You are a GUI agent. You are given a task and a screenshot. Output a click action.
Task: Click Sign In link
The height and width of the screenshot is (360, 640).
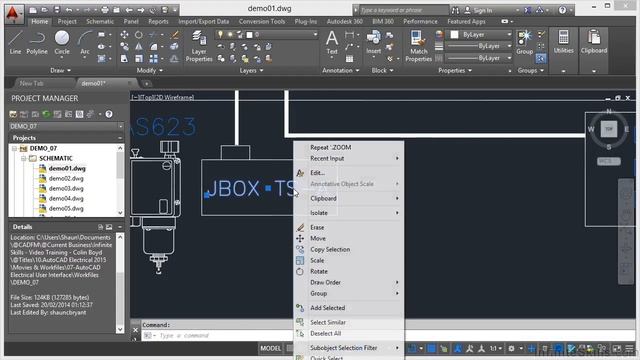tap(482, 10)
